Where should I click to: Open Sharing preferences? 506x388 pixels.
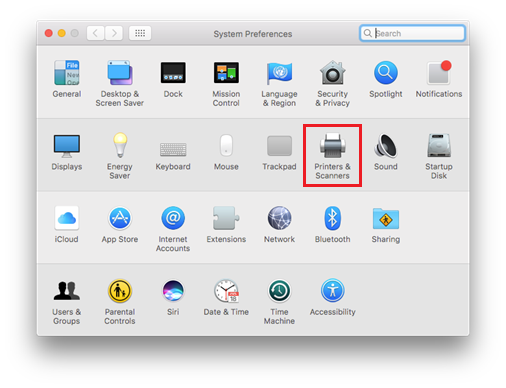click(x=386, y=225)
